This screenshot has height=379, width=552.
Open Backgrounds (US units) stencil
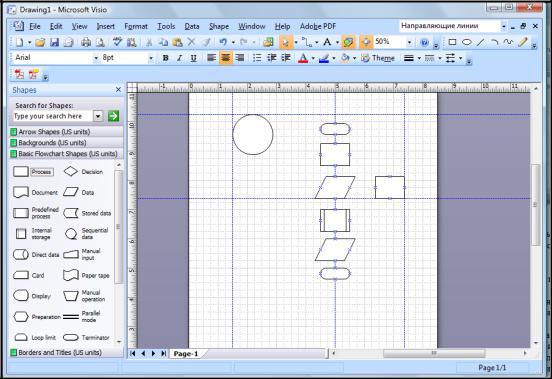pos(67,143)
